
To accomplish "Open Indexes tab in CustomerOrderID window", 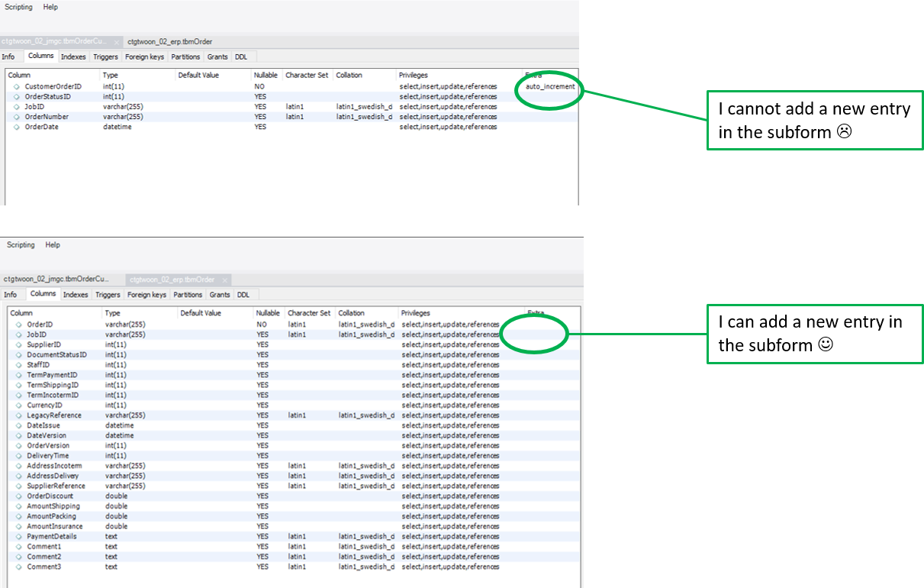I will coord(73,57).
